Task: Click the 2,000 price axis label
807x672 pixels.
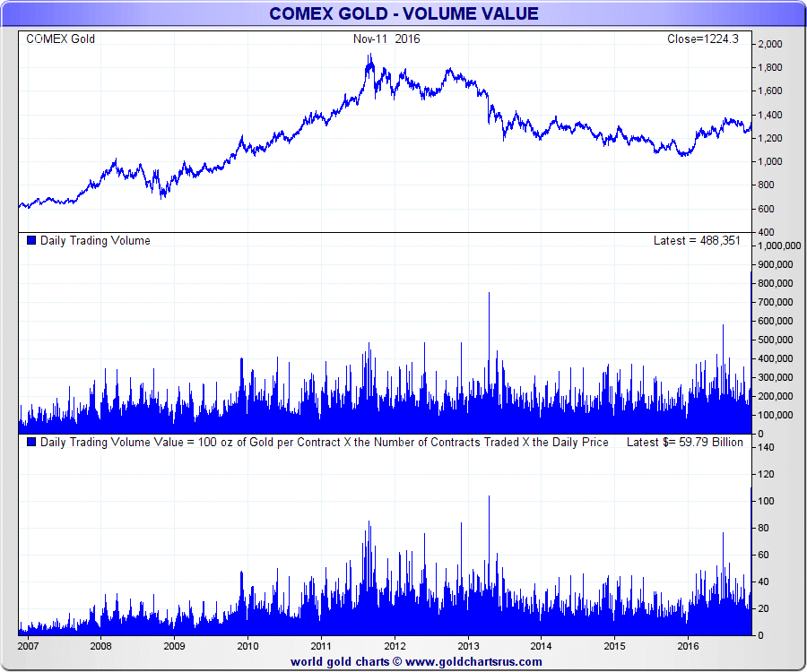Action: [x=770, y=44]
